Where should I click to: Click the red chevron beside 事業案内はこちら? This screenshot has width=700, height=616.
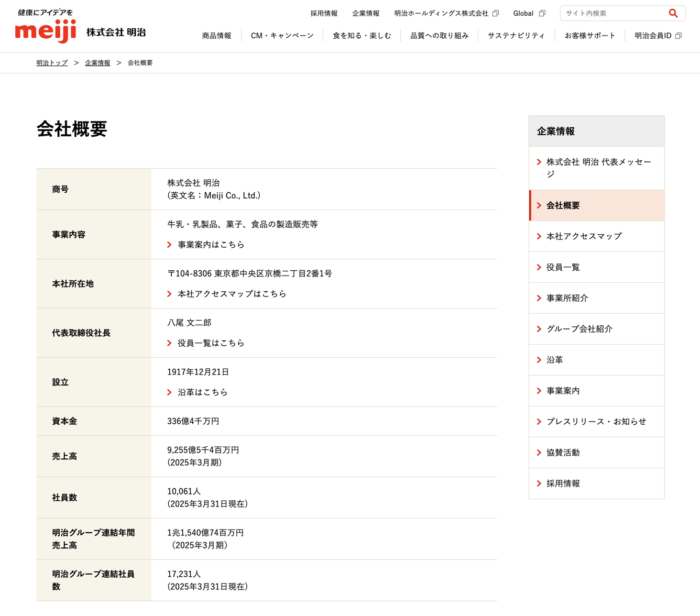tap(169, 245)
